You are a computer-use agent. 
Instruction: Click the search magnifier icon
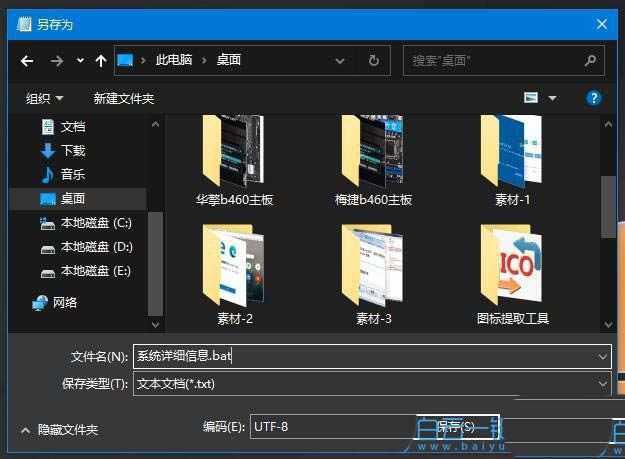pos(590,61)
